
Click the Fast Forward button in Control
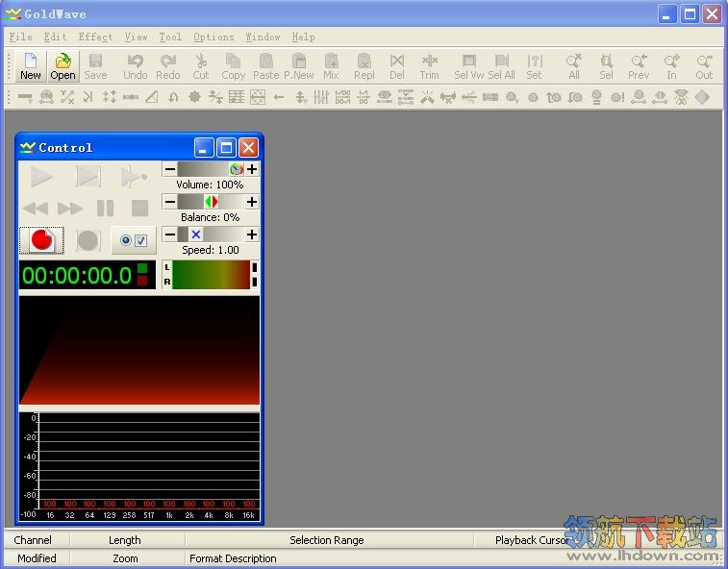click(70, 208)
